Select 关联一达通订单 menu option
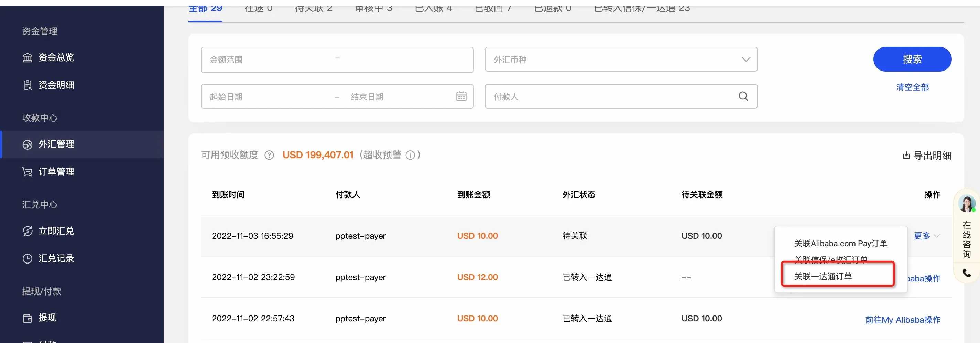980x343 pixels. click(x=823, y=276)
